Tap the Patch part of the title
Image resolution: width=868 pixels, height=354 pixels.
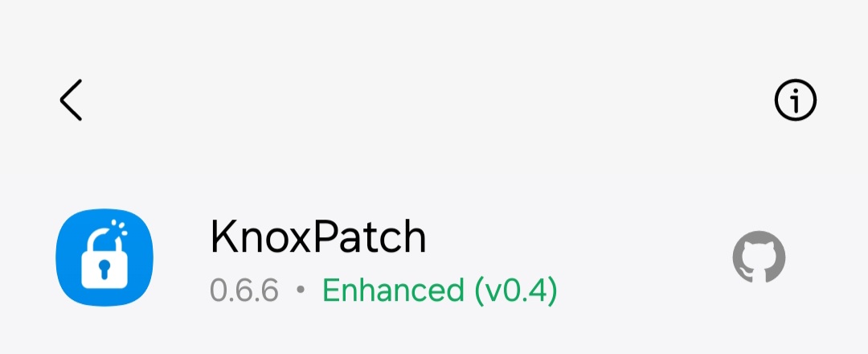pos(371,237)
